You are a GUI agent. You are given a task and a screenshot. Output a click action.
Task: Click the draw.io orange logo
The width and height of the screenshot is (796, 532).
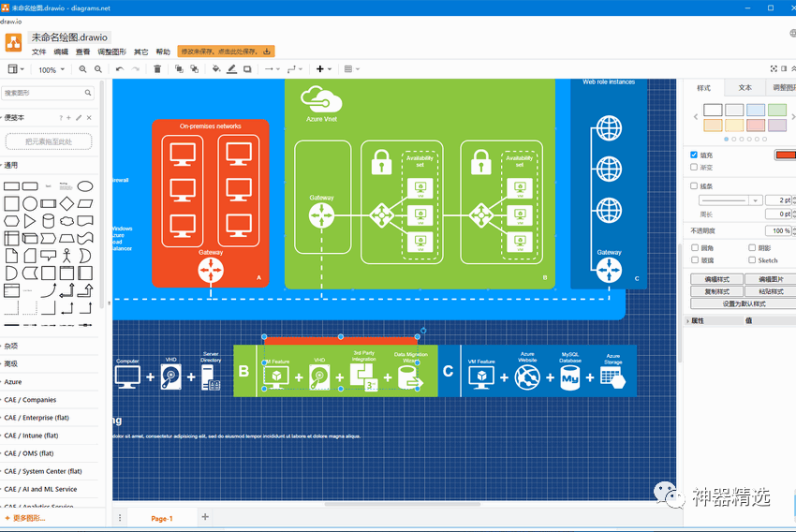13,43
